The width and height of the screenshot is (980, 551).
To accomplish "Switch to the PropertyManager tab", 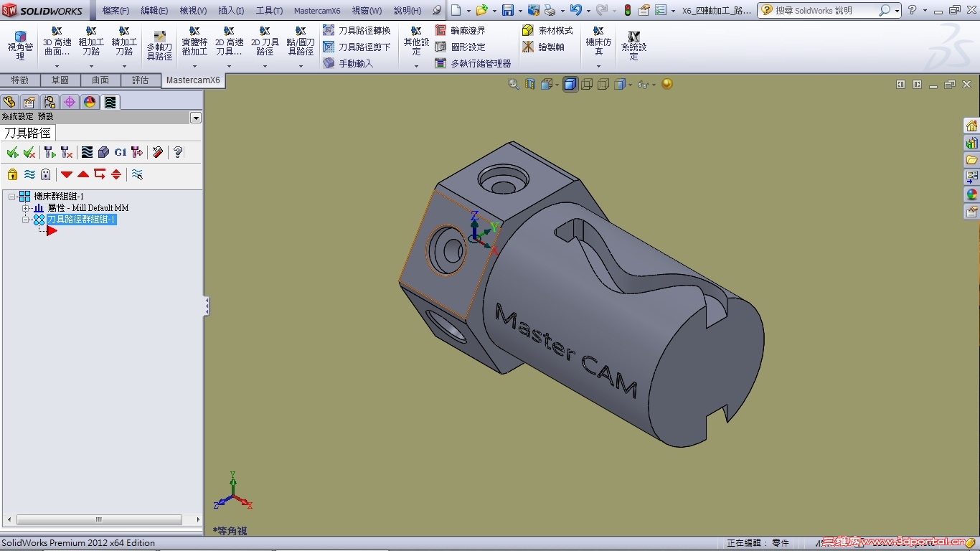I will (29, 102).
